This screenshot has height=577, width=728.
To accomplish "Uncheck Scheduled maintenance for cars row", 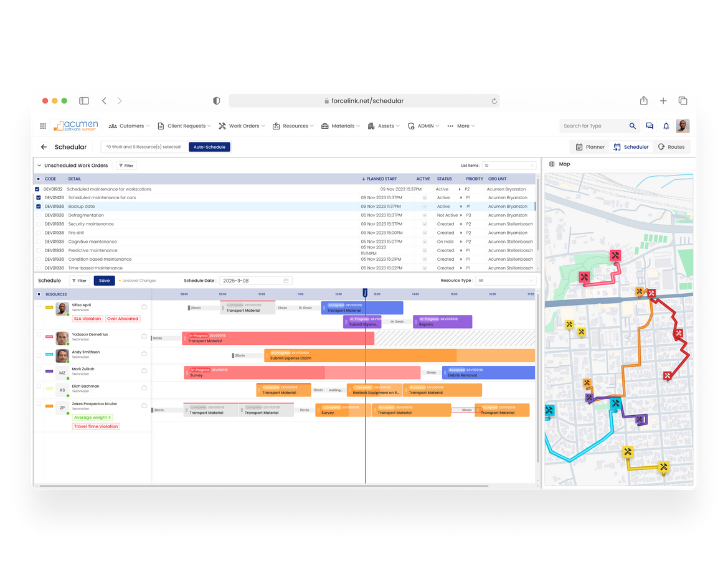I will click(x=39, y=198).
